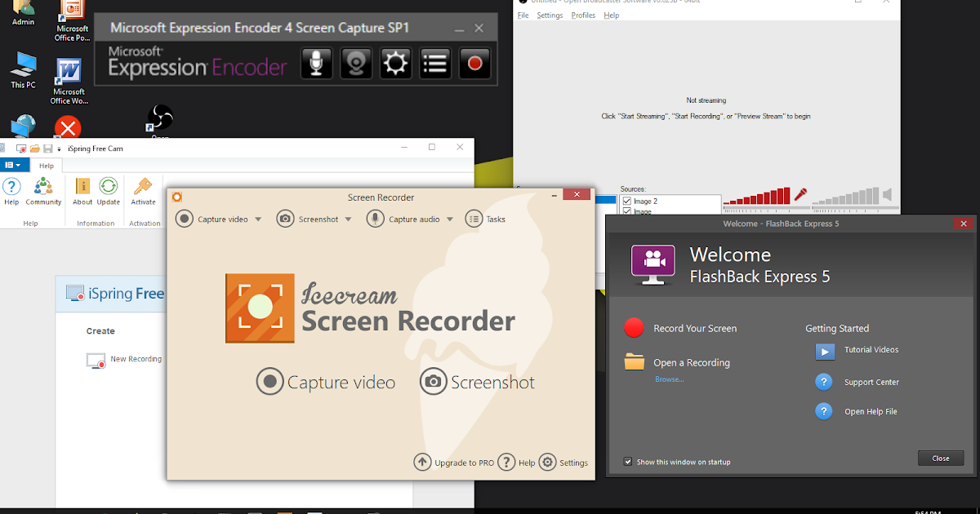Mute desktop speaker in Open Broadcaster Software
980x514 pixels.
click(888, 194)
